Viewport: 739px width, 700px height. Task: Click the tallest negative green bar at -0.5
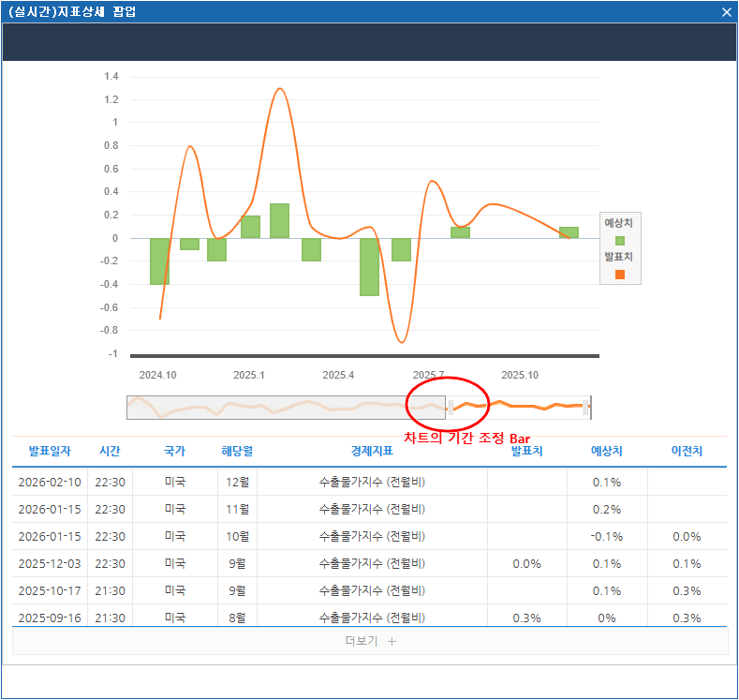(369, 267)
